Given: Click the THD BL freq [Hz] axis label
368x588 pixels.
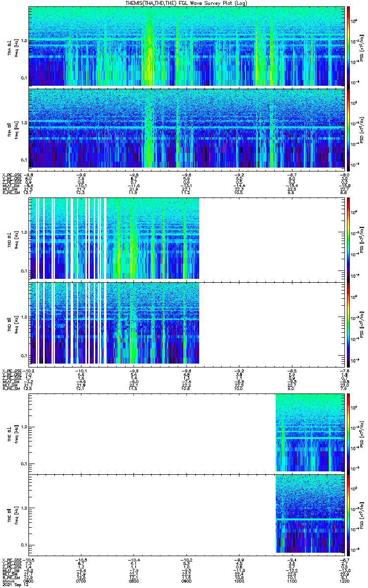Looking at the screenshot, I should (16, 239).
